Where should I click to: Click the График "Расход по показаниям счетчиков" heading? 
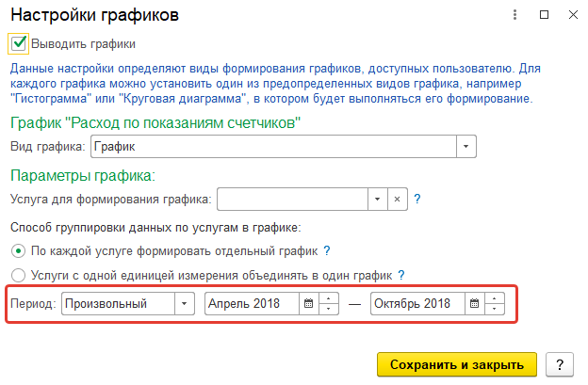click(x=155, y=122)
